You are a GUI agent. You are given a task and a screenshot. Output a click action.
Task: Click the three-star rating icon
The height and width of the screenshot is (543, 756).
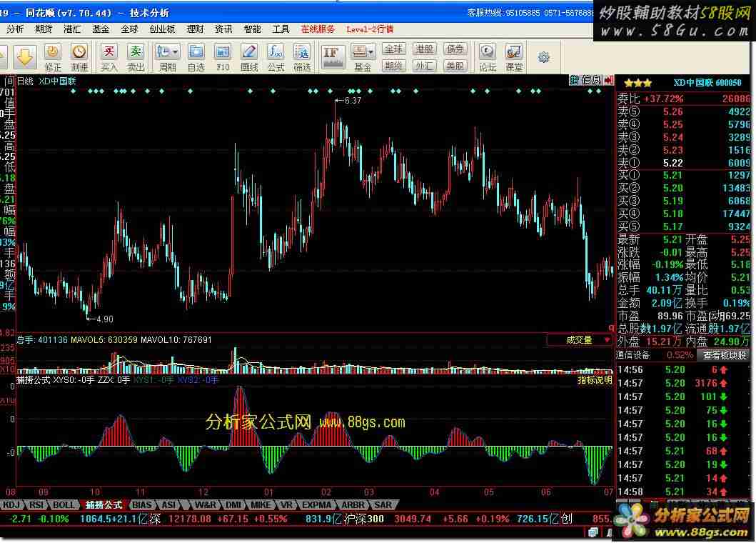click(x=638, y=83)
